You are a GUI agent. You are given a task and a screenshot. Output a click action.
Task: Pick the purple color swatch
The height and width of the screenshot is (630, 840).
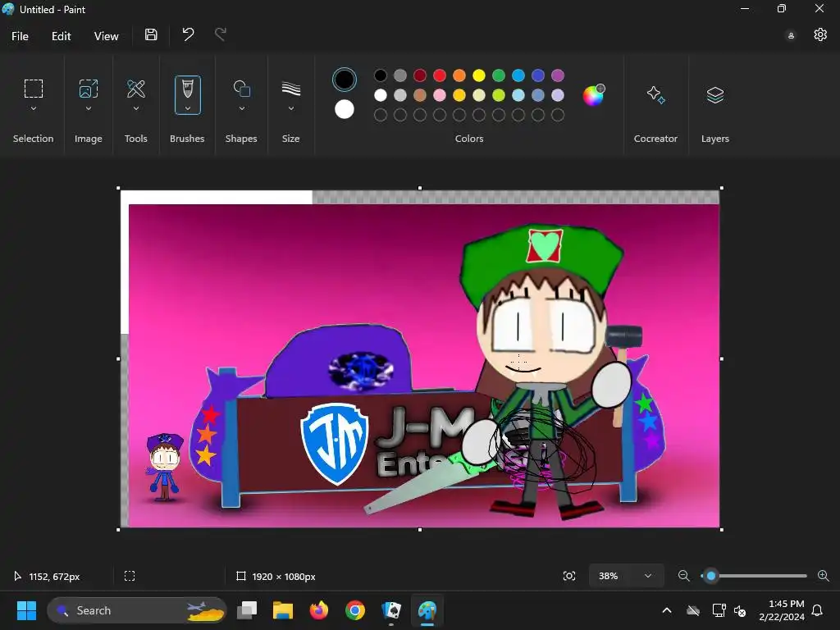click(x=558, y=75)
